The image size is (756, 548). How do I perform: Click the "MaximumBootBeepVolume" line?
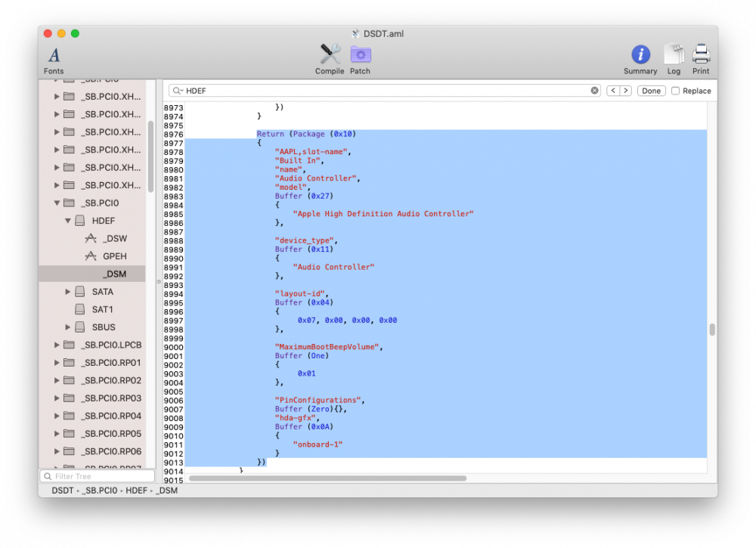329,347
